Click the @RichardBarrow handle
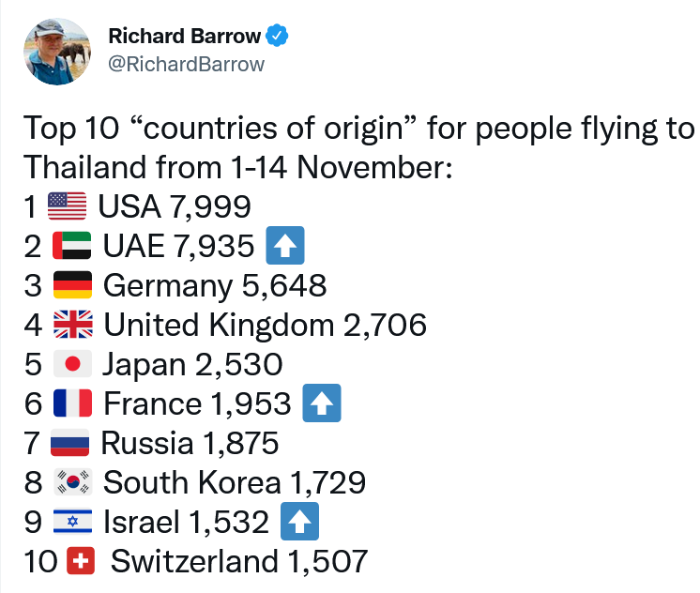Screen dimensions: 700x593 click(187, 64)
